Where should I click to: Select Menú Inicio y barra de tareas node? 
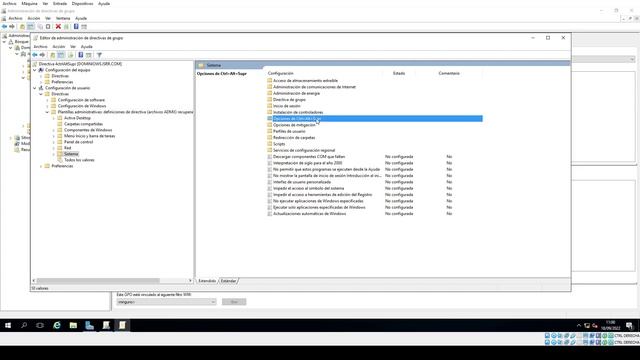coord(89,136)
